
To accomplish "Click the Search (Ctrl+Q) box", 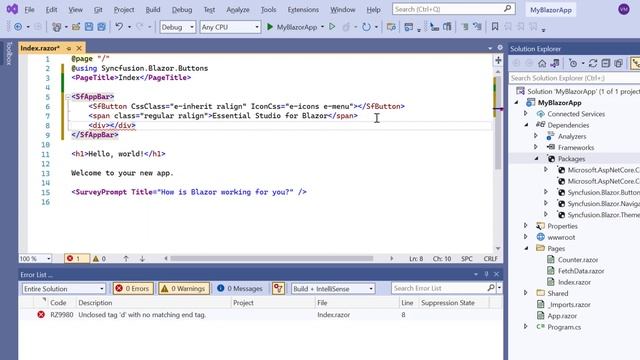I will pos(453,9).
